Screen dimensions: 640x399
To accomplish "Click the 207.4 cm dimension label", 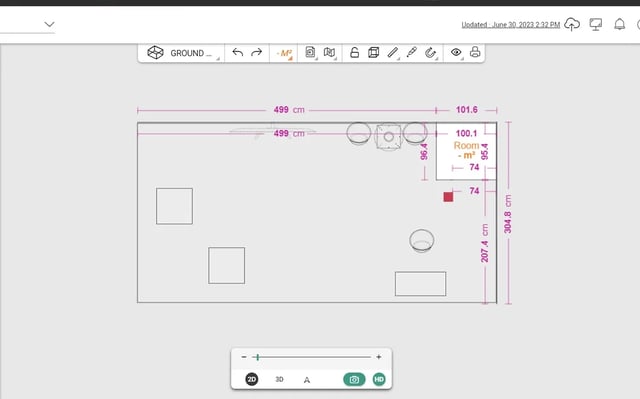I will click(x=484, y=244).
